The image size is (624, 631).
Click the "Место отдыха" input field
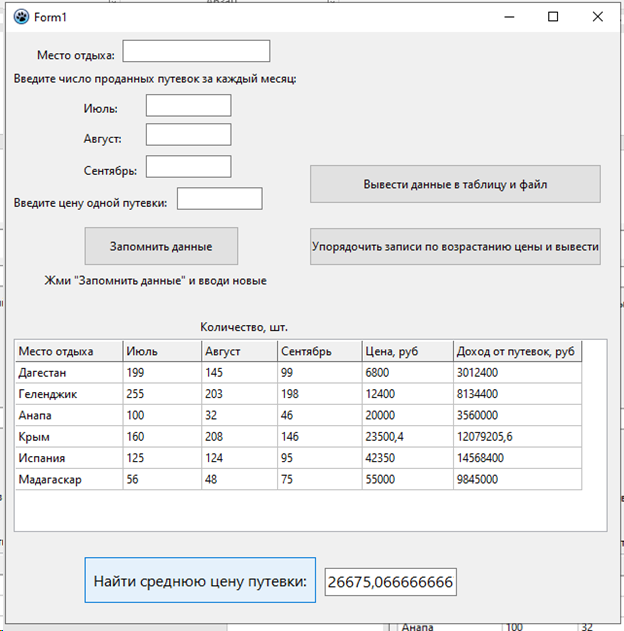point(196,52)
